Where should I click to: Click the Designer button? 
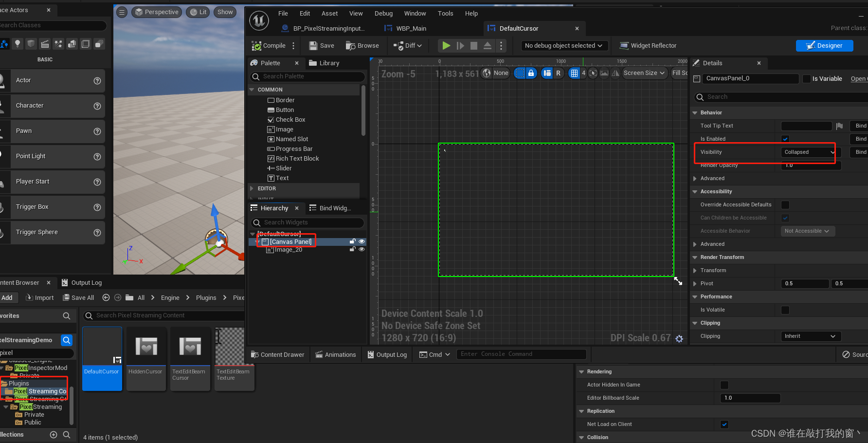[824, 46]
